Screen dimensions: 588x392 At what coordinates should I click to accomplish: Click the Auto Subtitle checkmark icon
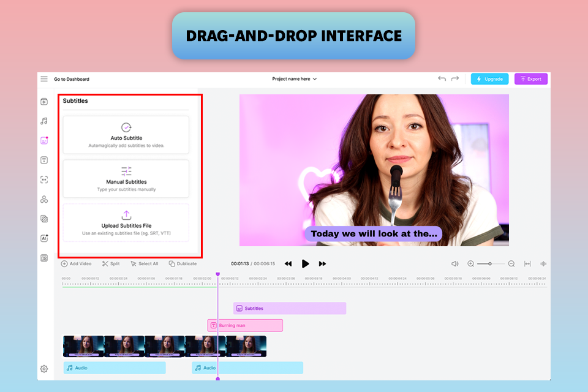(x=126, y=127)
